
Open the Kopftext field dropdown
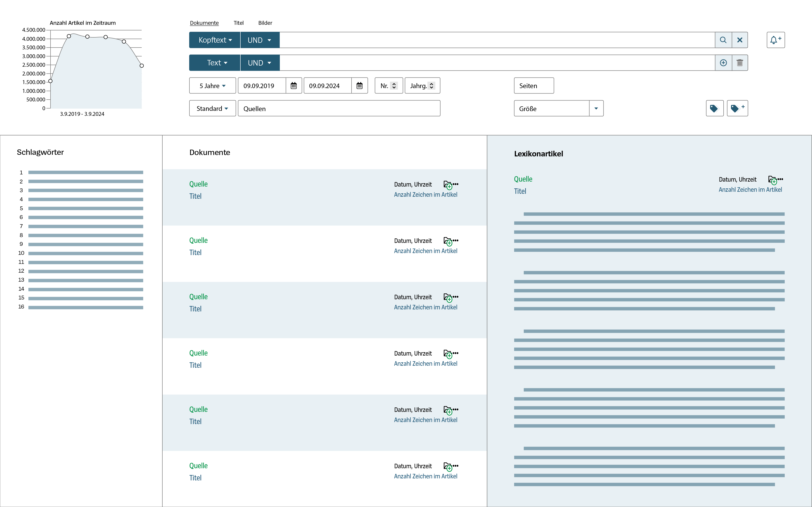tap(215, 40)
